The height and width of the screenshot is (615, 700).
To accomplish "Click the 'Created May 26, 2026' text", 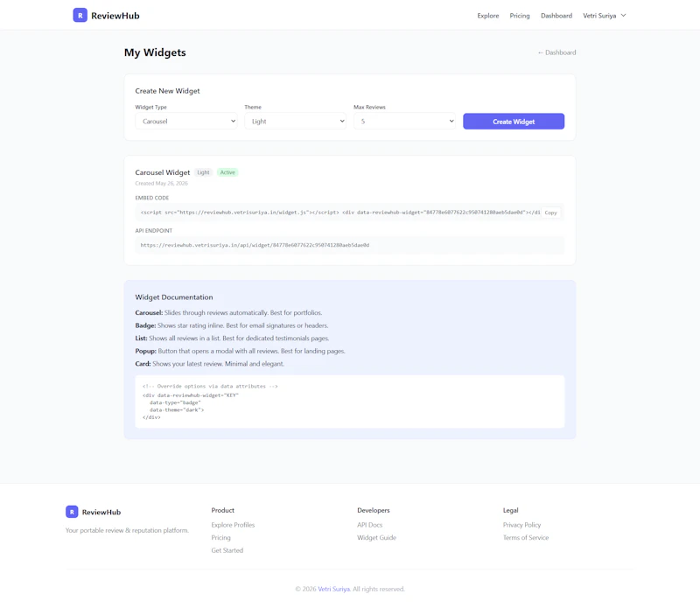I will pyautogui.click(x=162, y=184).
